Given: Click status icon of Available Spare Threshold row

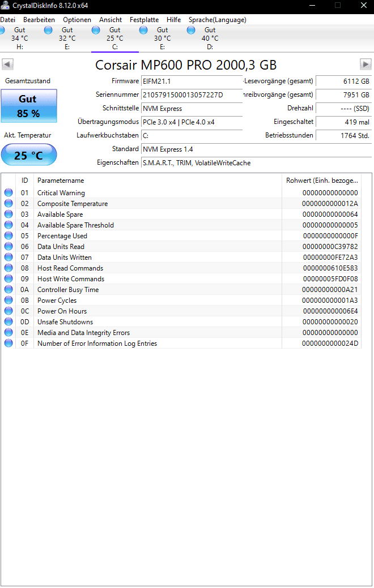Looking at the screenshot, I should (8, 225).
